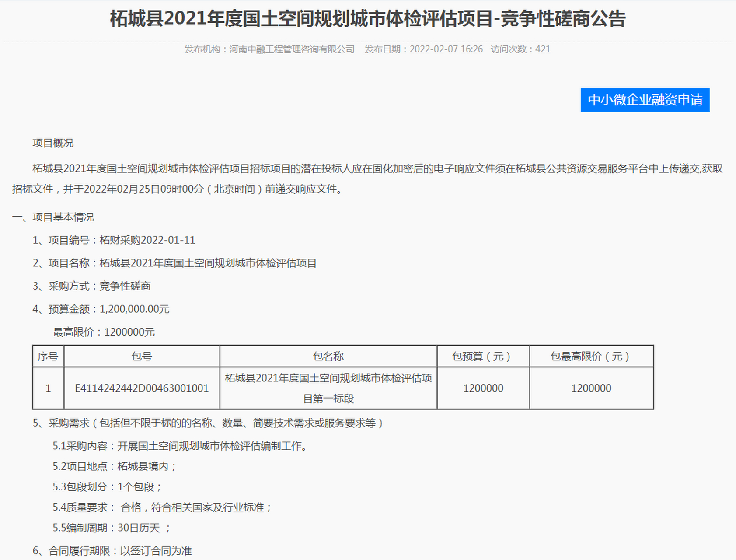This screenshot has height=560, width=736.
Task: Click the 包预算（元） table header
Action: (483, 357)
